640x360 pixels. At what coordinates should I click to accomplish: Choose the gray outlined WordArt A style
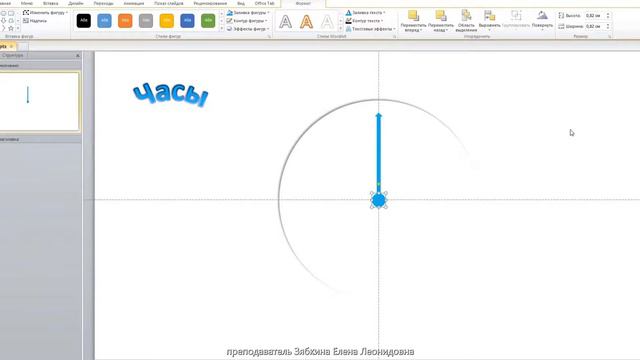click(285, 21)
